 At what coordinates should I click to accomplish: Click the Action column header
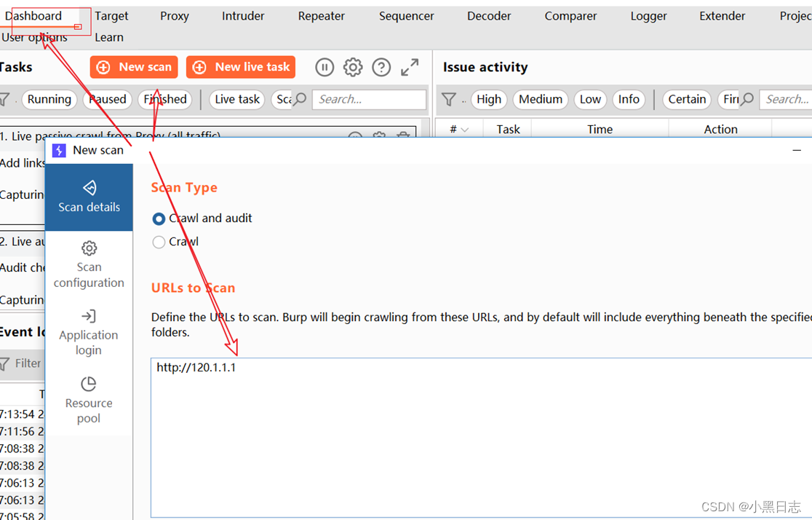[x=720, y=129]
